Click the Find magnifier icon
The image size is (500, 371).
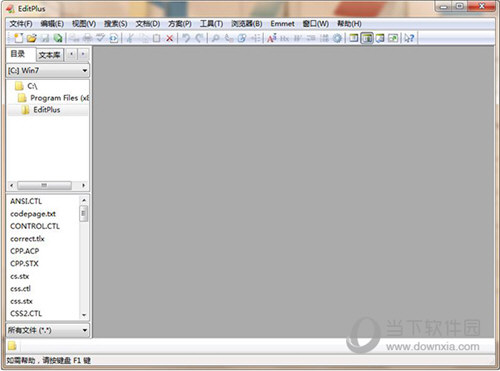215,38
